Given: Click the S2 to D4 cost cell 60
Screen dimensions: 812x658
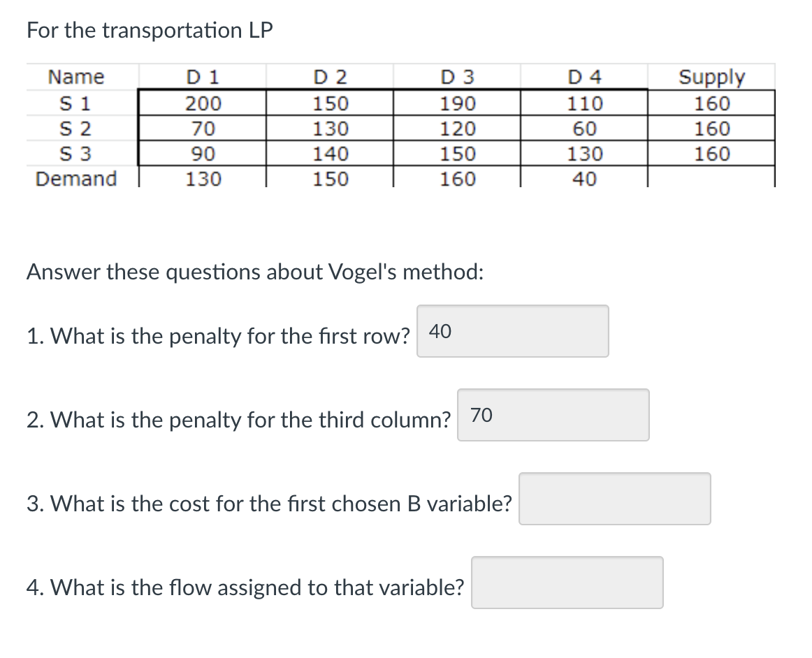Looking at the screenshot, I should [x=585, y=129].
